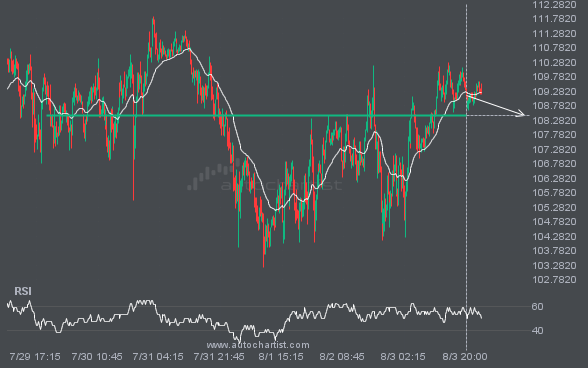Select the 8/1 15:15 time label
588x368 pixels.
pyautogui.click(x=281, y=356)
